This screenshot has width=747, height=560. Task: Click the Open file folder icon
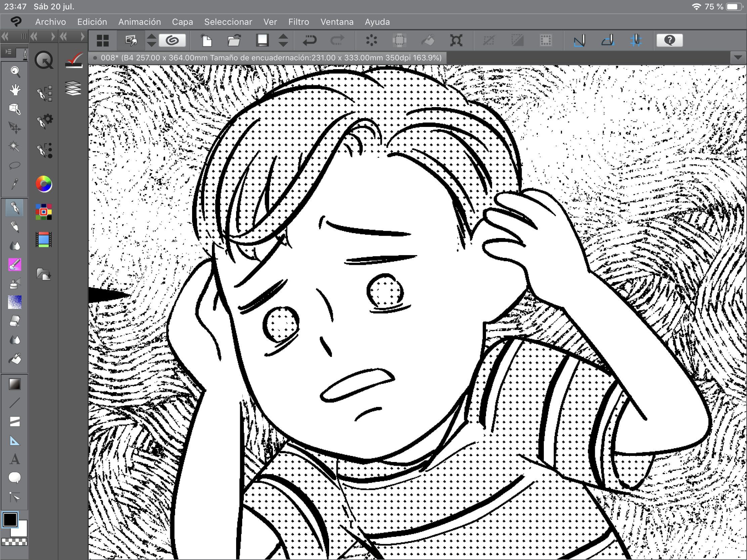point(234,41)
